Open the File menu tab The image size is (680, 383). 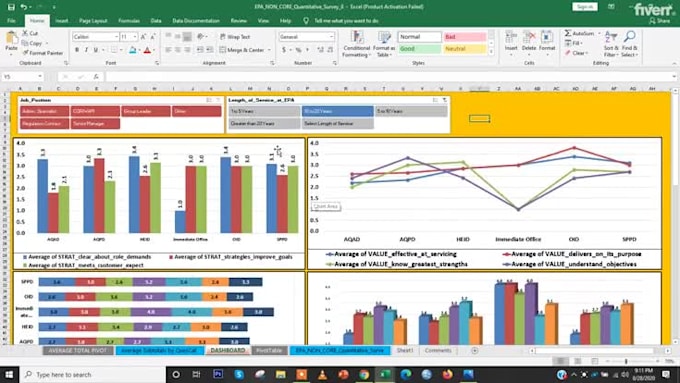pyautogui.click(x=12, y=20)
